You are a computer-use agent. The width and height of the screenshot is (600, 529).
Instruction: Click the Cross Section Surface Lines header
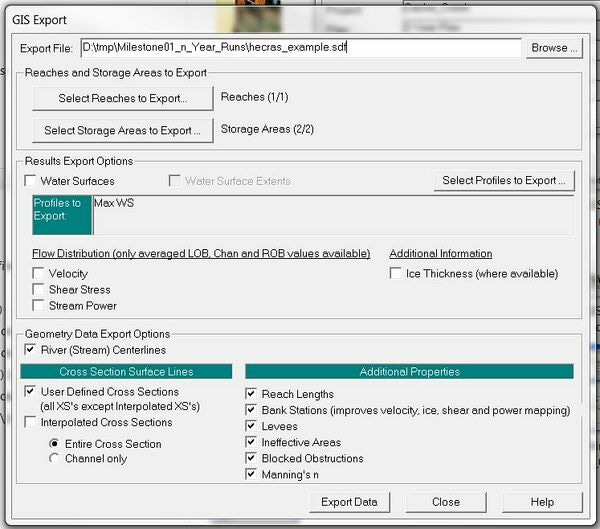[126, 371]
